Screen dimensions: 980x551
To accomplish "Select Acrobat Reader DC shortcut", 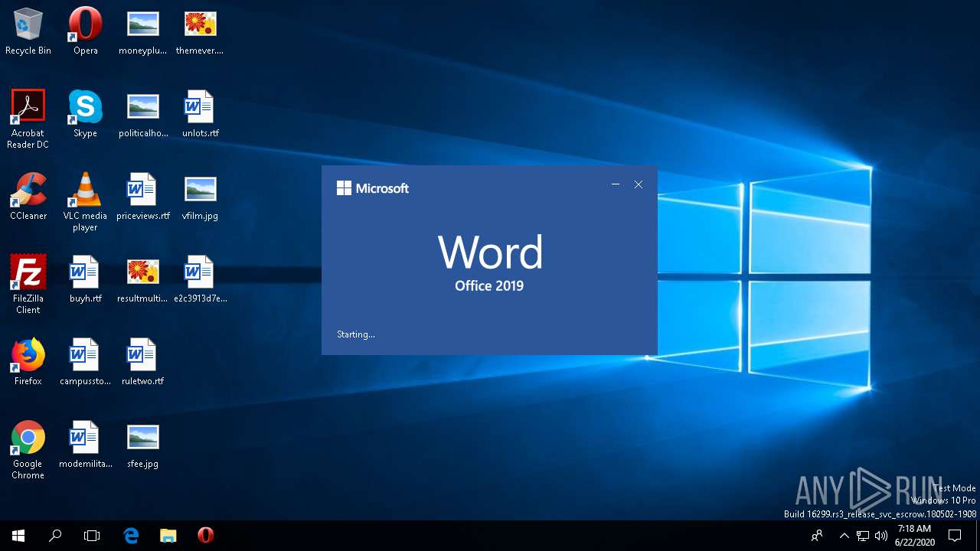I will pyautogui.click(x=28, y=119).
